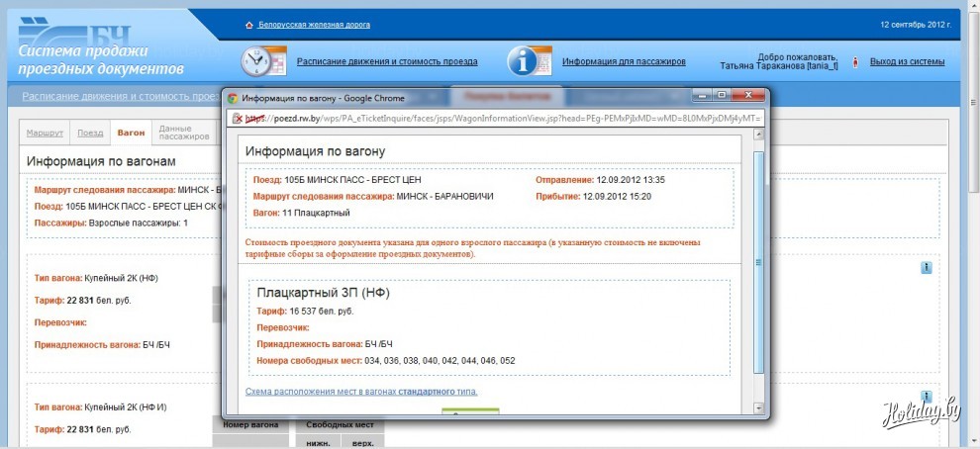Screen dimensions: 980x449
Task: Select the Вагон tab
Action: [131, 132]
